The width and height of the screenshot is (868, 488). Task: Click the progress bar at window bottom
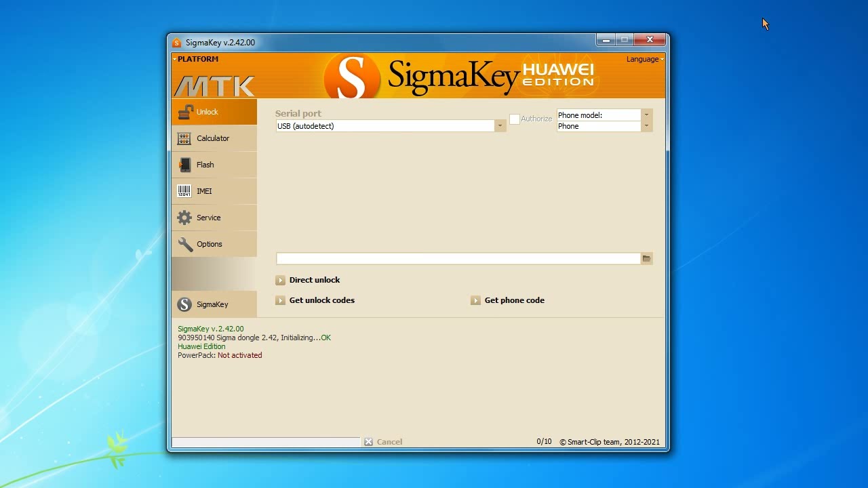(x=266, y=442)
